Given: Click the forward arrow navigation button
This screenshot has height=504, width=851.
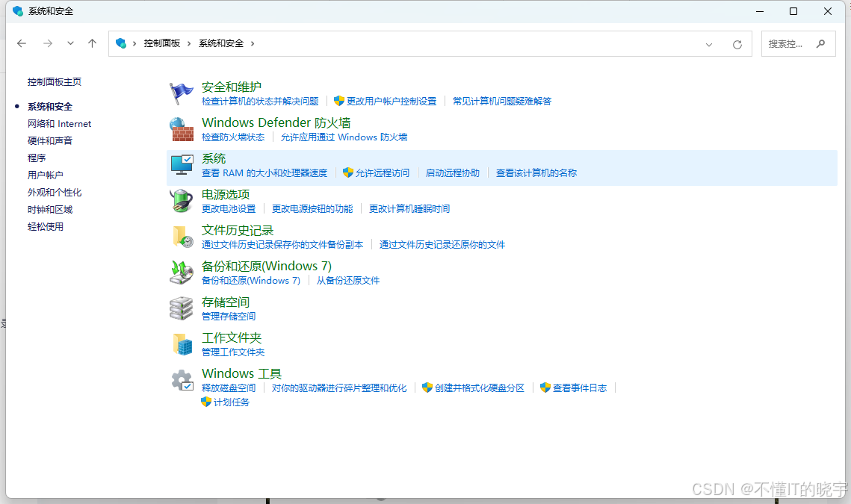Looking at the screenshot, I should click(48, 43).
